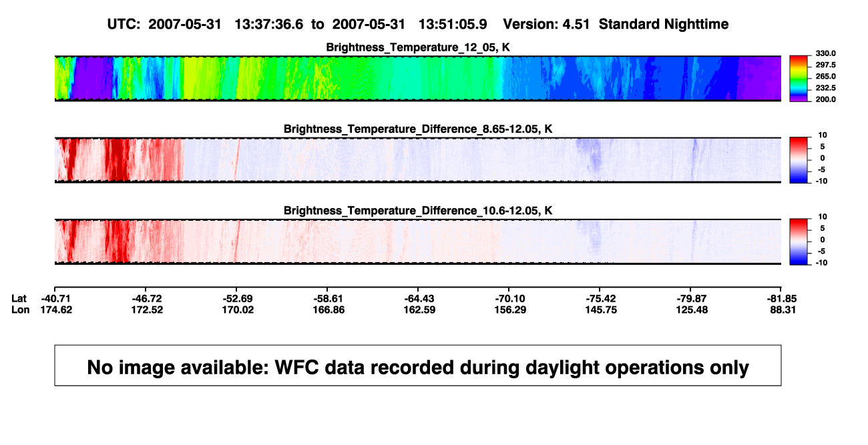
Task: Click the Brightness_Temperature_12_05 plot title
Action: tap(418, 47)
